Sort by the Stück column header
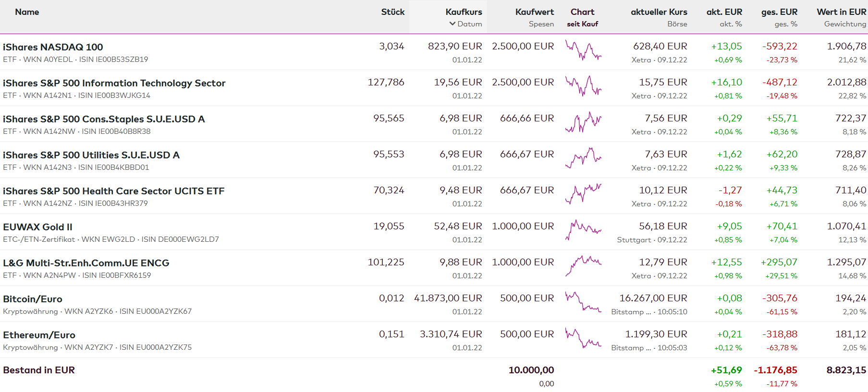Image resolution: width=868 pixels, height=392 pixels. tap(392, 12)
